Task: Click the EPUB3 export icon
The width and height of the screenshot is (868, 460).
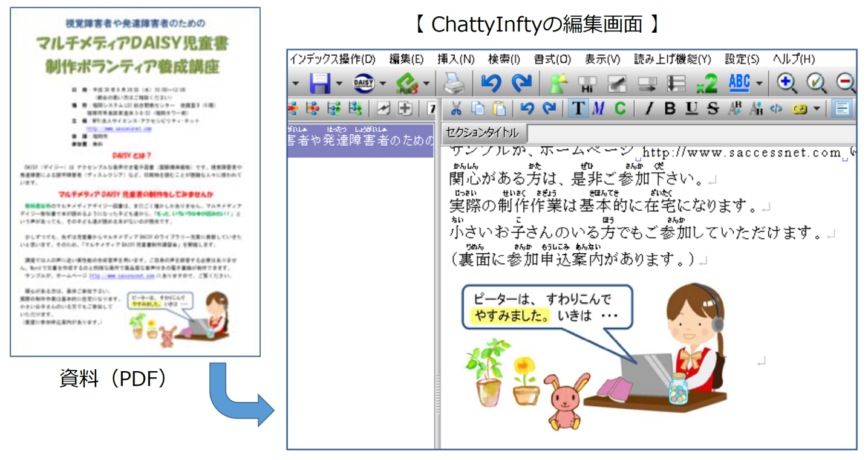Action: tap(408, 83)
